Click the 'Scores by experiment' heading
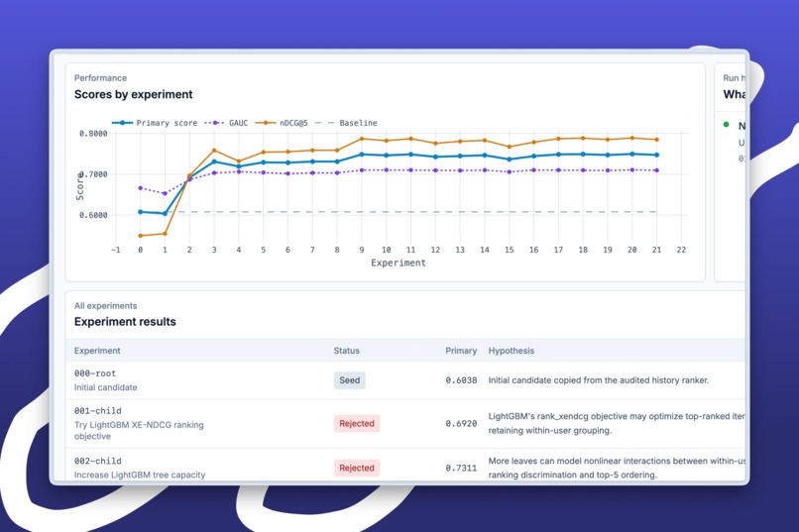 coord(134,94)
